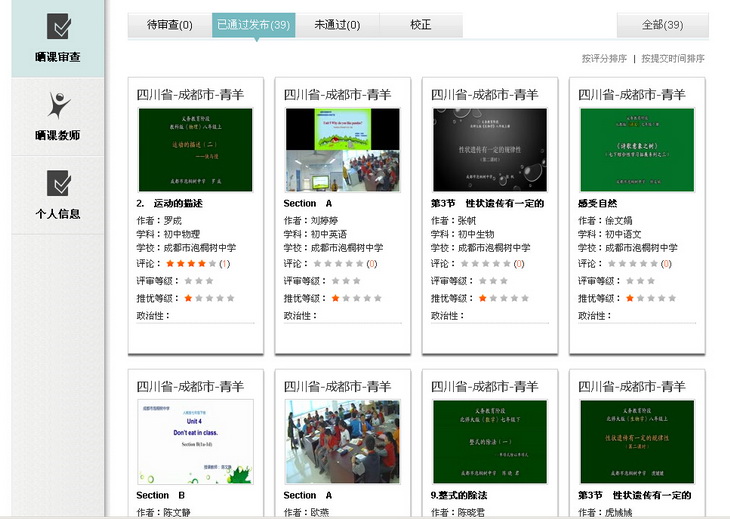Open thumbnail of 运动的描述 lesson
Screen dimensions: 730x519
[195, 150]
